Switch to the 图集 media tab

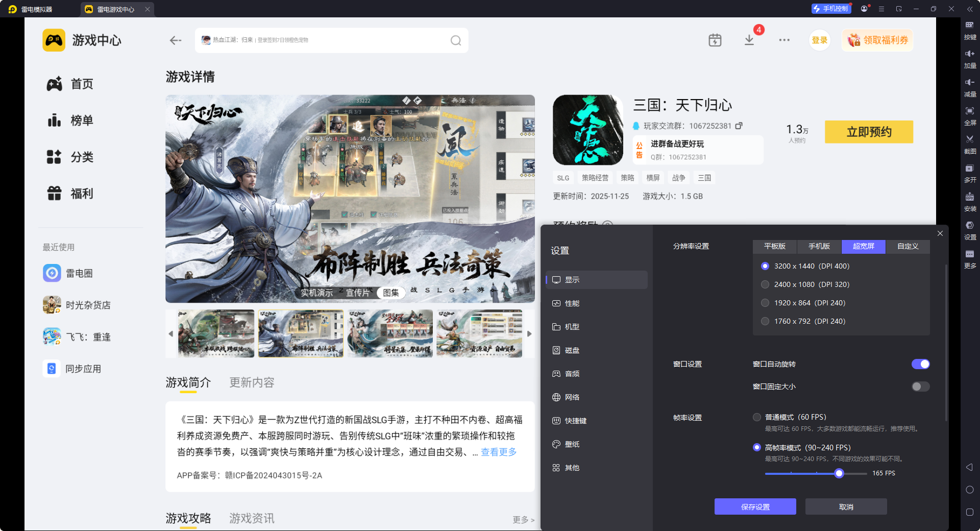point(391,293)
